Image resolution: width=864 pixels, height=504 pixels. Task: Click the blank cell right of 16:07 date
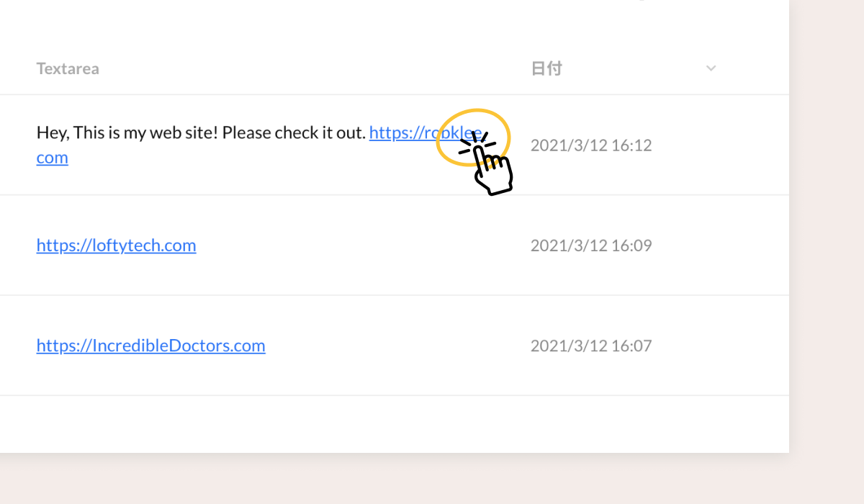click(720, 346)
